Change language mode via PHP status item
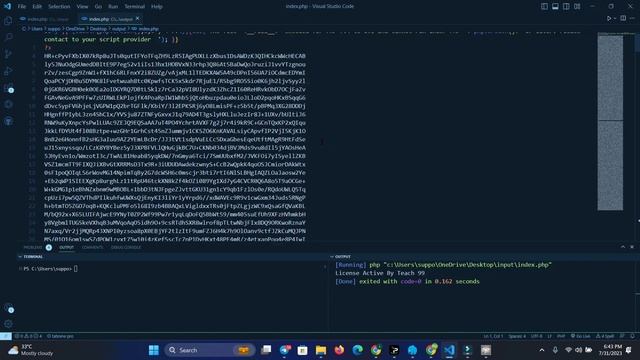The image size is (640, 360). 561,336
